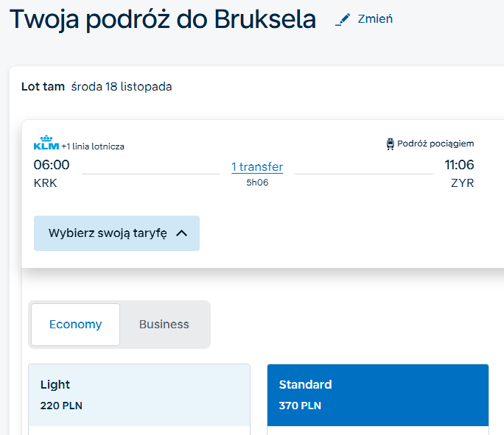Click the 'Lot tam' heading

click(x=43, y=87)
